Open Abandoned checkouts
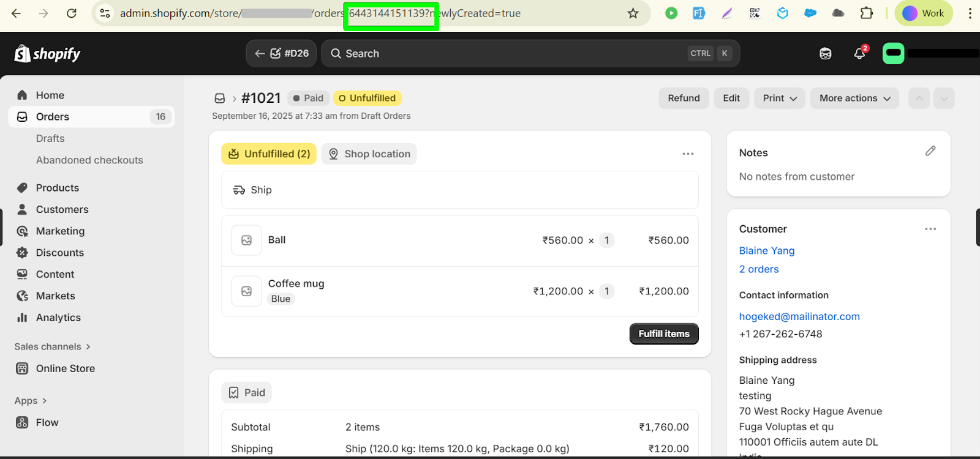980x459 pixels. point(89,160)
